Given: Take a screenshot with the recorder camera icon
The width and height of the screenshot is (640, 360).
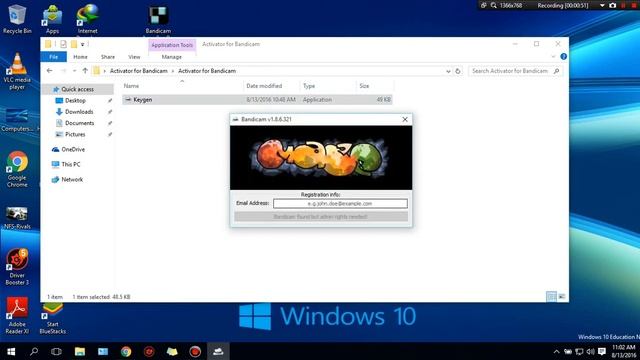Looking at the screenshot, I should [612, 5].
